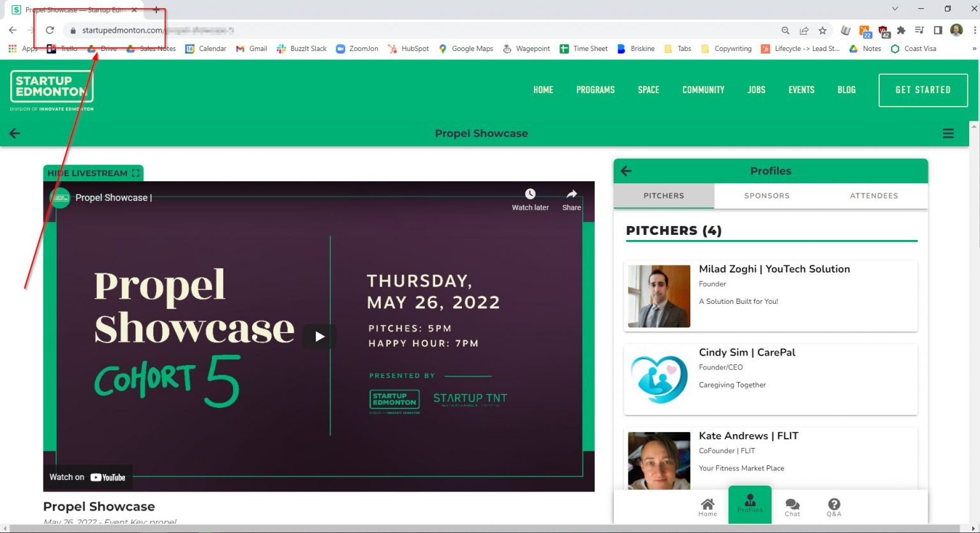Open PROGRAMS navigation menu
This screenshot has height=533, width=980.
coord(595,90)
